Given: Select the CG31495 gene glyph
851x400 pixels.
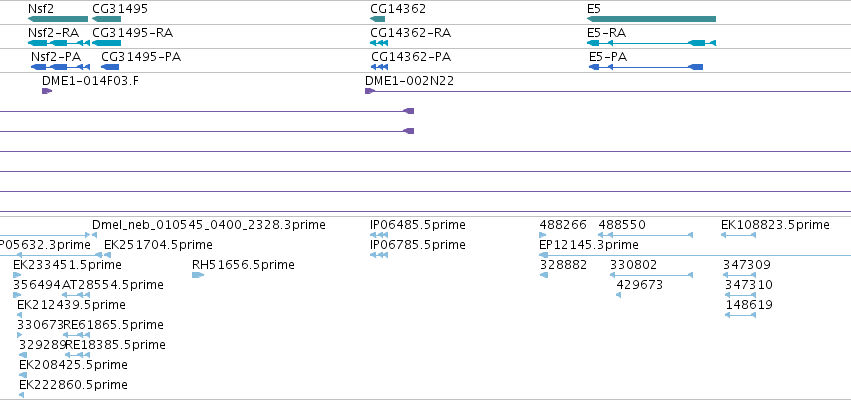Looking at the screenshot, I should tap(106, 19).
